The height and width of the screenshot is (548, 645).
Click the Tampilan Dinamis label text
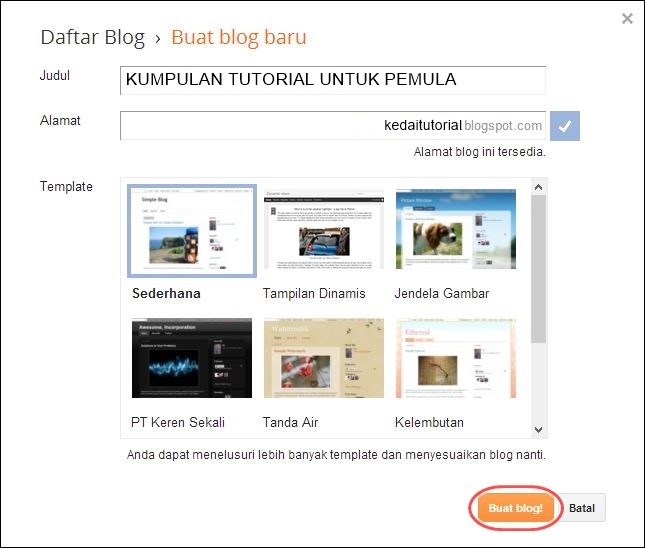click(x=314, y=293)
